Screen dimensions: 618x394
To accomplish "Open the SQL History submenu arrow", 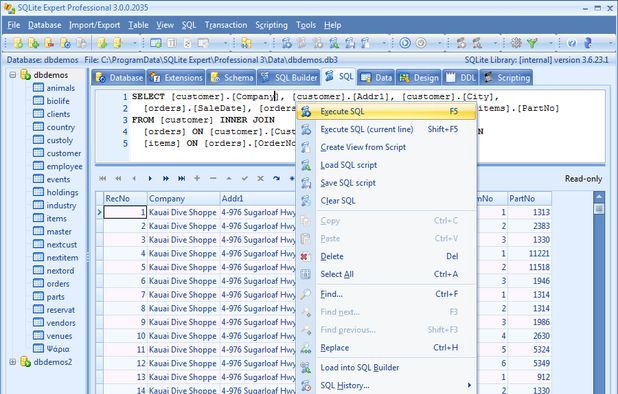I will pos(469,385).
